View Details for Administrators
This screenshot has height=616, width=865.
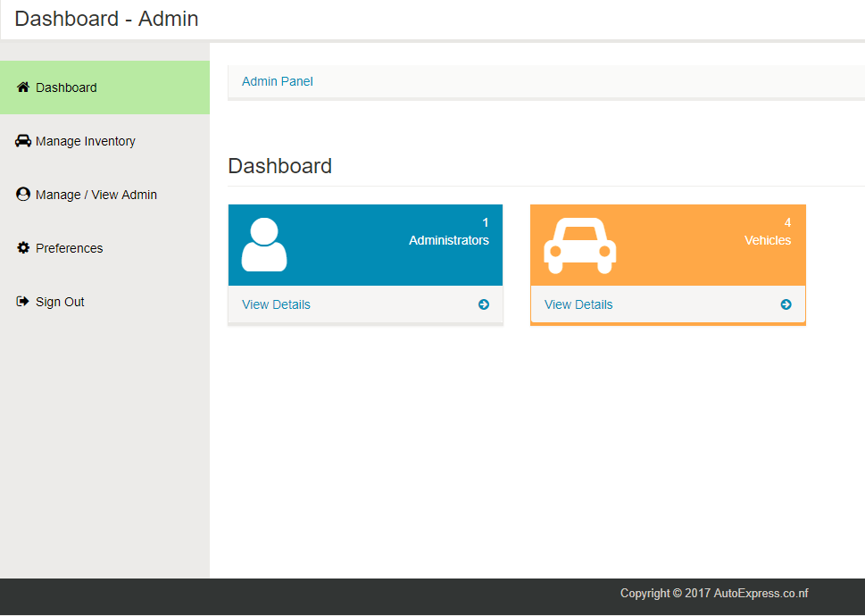click(x=276, y=304)
